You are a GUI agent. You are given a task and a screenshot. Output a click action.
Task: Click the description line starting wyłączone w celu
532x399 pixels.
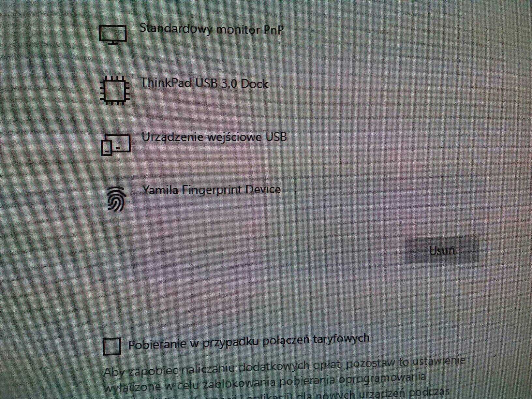click(x=265, y=381)
